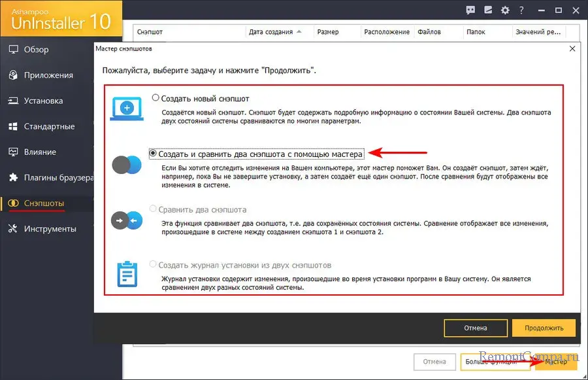
Task: Sort by the 'Дата создания' column header
Action: (x=273, y=32)
